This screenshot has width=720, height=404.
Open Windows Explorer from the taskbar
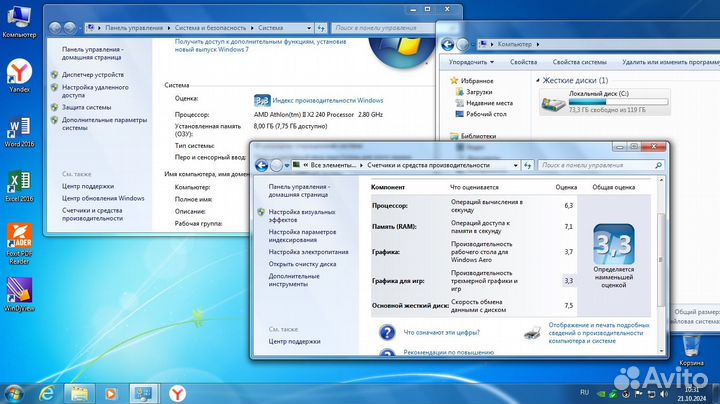point(79,394)
